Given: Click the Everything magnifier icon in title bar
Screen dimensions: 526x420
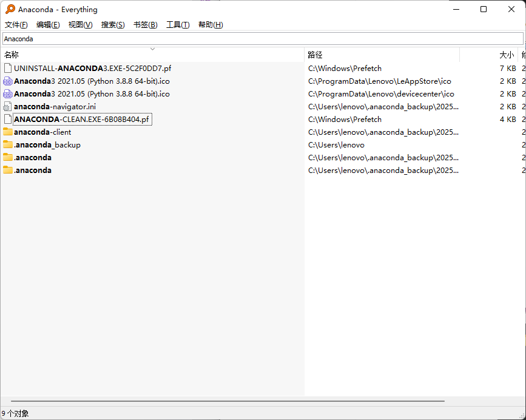Looking at the screenshot, I should pos(10,10).
